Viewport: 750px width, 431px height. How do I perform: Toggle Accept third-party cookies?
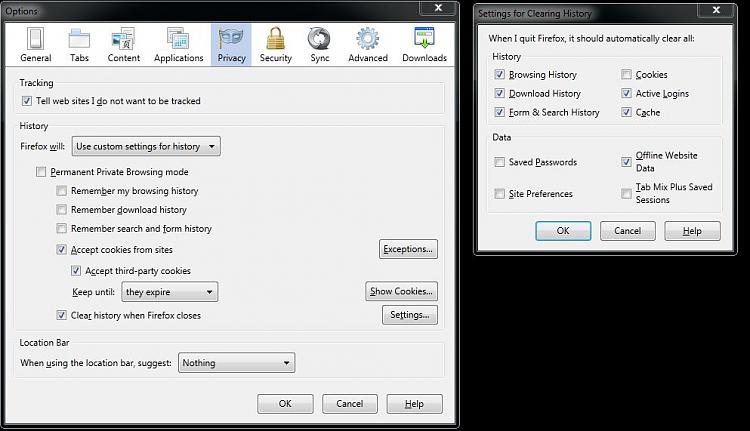click(x=76, y=271)
